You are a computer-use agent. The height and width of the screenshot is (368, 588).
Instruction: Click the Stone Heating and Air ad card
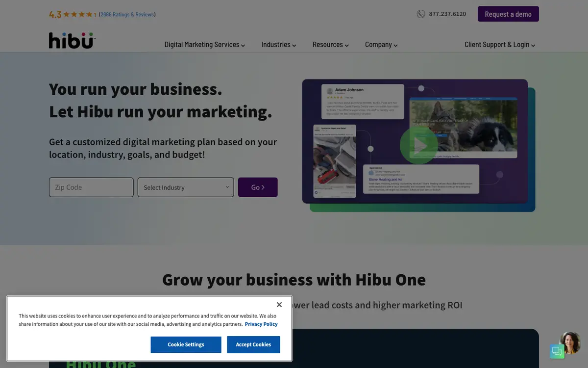tap(421, 179)
